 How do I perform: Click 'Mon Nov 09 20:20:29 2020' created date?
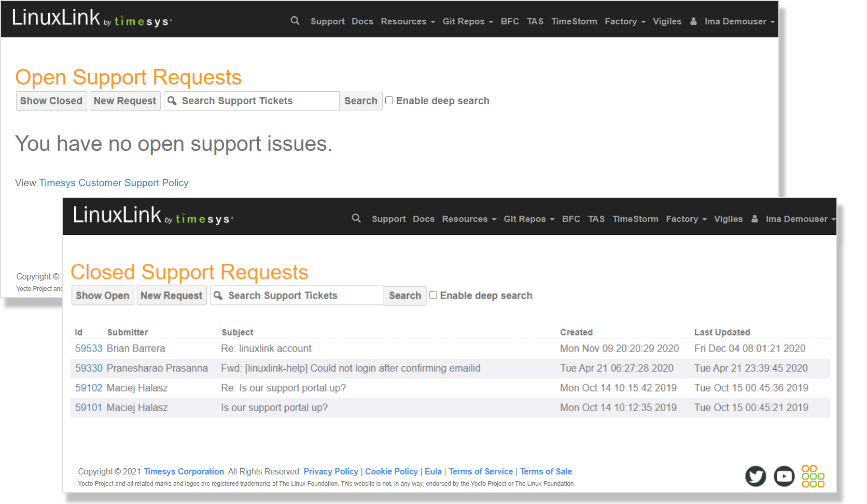pyautogui.click(x=620, y=348)
